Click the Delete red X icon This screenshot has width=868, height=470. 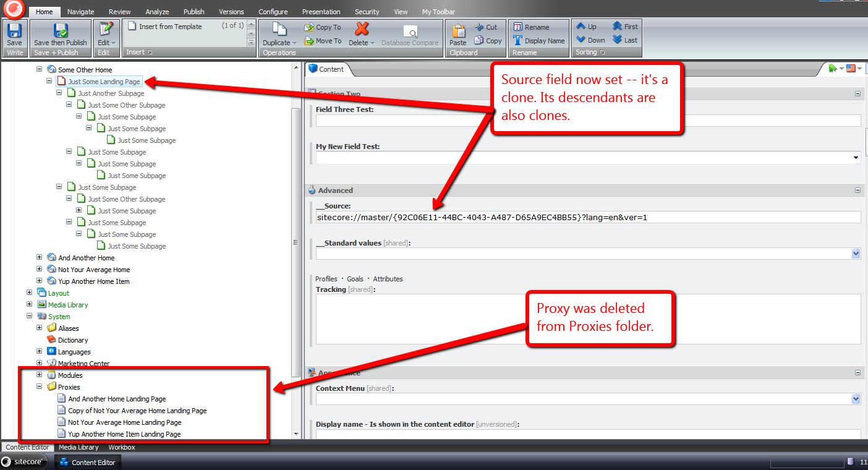coord(362,30)
